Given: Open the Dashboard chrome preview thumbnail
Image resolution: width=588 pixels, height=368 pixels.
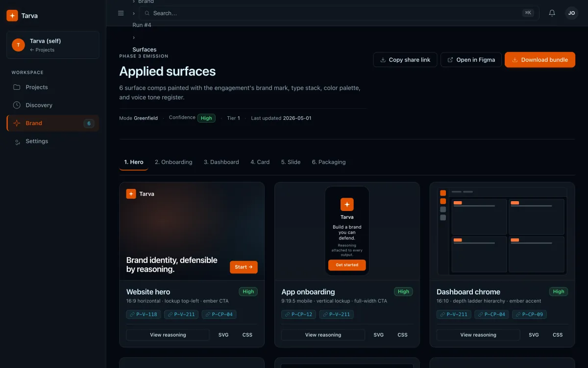Looking at the screenshot, I should coord(502,231).
